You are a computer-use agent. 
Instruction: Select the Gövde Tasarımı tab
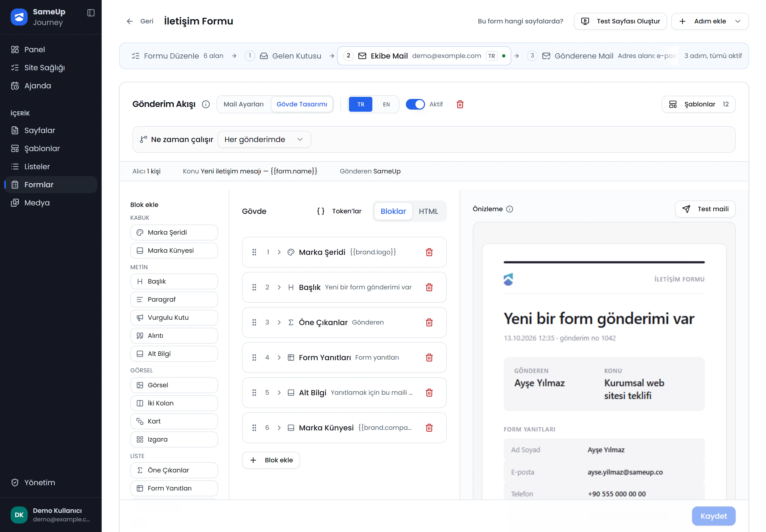coord(302,104)
